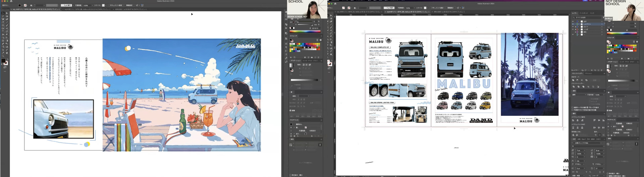Open アートボード tab in right panel
644x177 pixels.
(x=584, y=13)
